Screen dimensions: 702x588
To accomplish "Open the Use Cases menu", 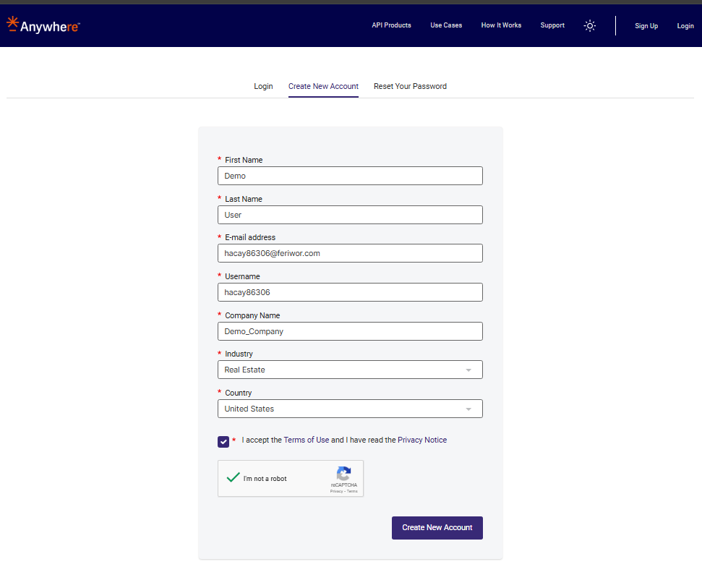I will click(x=446, y=25).
